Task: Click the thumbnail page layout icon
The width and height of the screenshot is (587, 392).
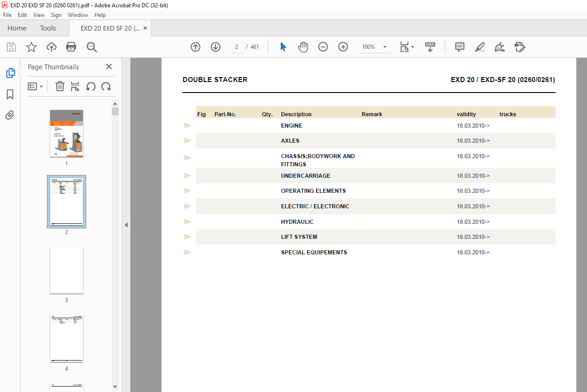Action: coord(75,86)
